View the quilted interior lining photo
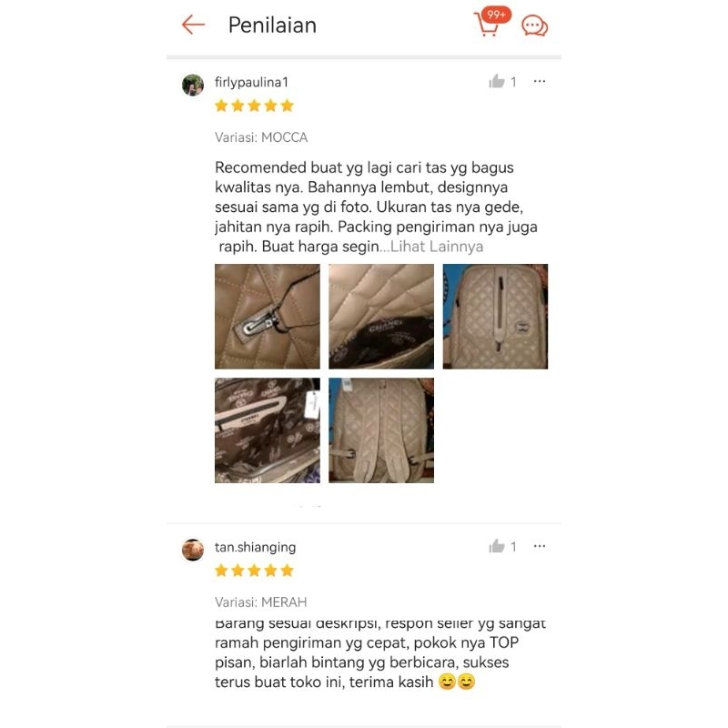The width and height of the screenshot is (728, 728). pos(381,317)
